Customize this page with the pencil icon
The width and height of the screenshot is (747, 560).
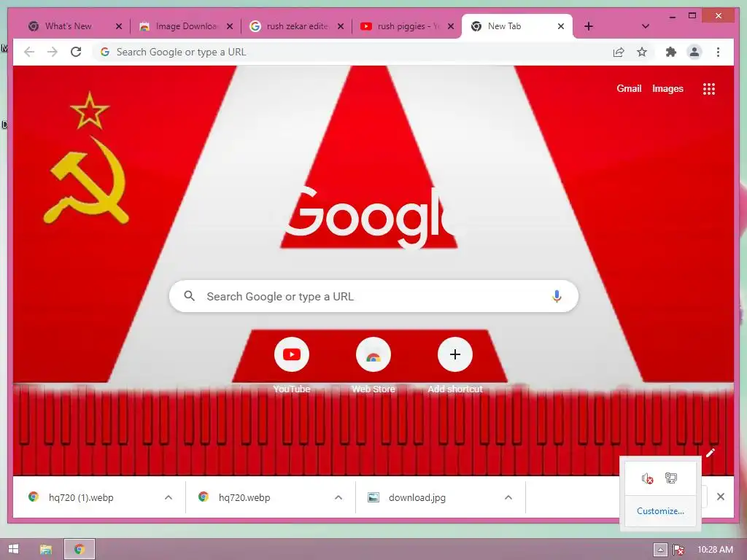(711, 452)
